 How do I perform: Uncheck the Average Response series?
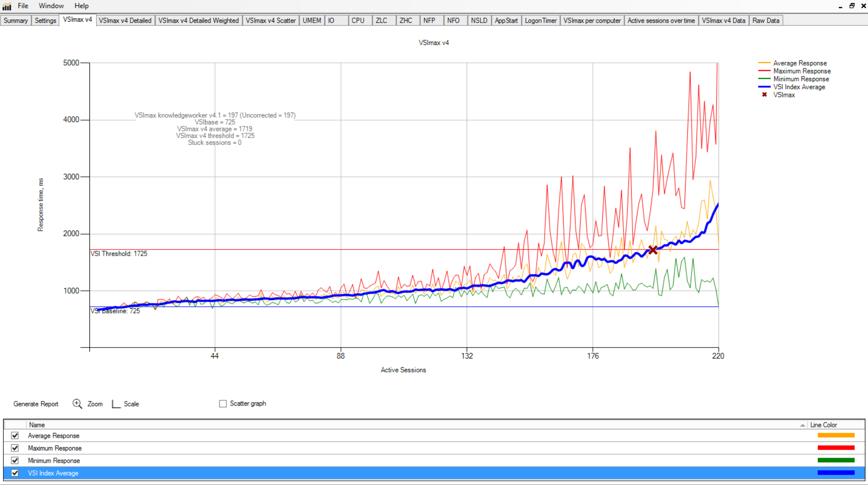coord(15,436)
